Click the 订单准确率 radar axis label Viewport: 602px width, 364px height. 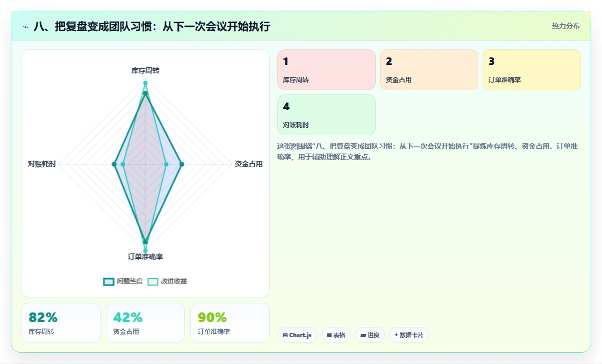click(x=145, y=257)
